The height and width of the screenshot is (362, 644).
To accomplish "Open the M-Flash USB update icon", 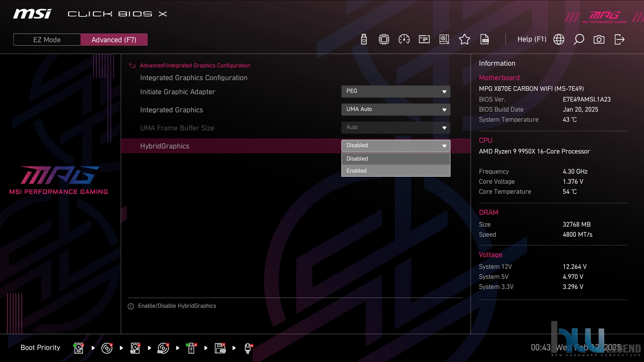I will click(x=363, y=39).
